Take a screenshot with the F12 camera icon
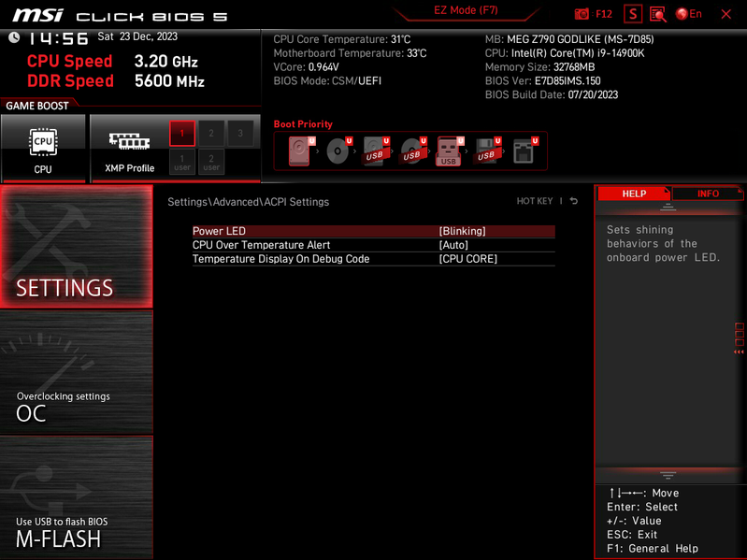 point(593,14)
